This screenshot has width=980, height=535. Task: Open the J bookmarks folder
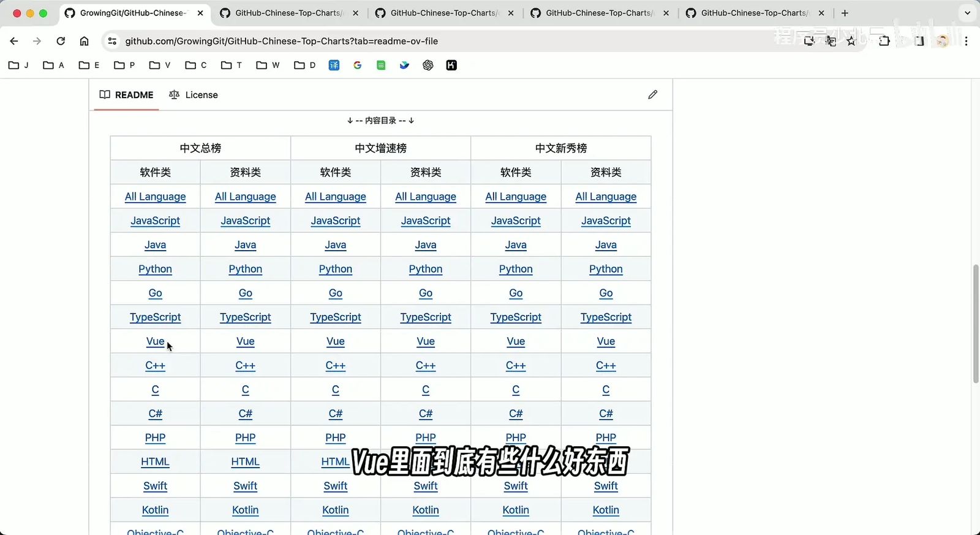tap(18, 65)
